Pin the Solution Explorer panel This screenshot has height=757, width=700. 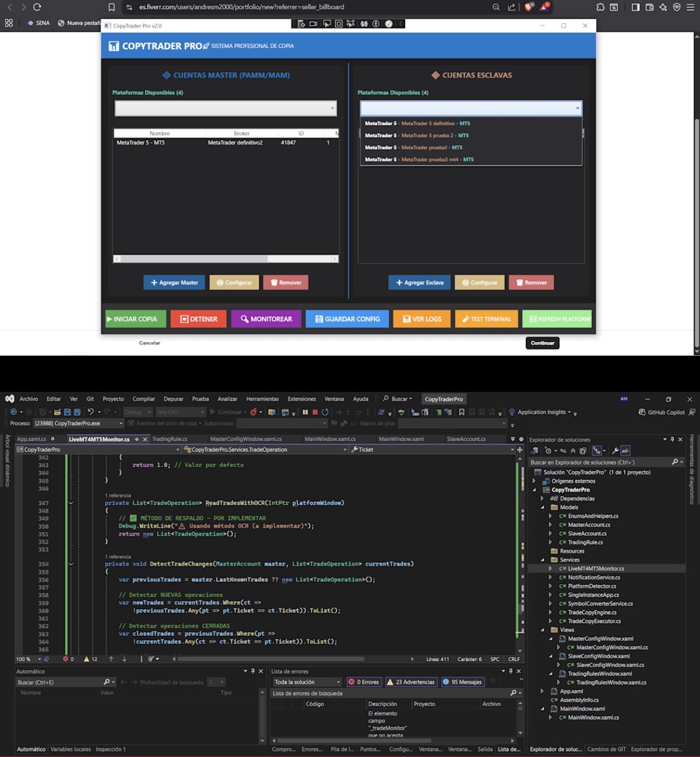672,439
